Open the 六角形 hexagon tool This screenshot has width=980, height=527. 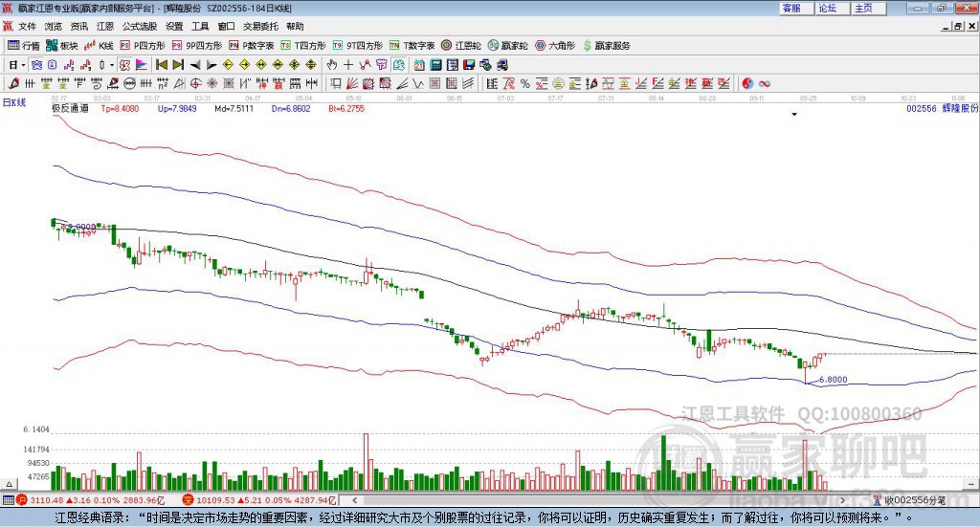(555, 46)
